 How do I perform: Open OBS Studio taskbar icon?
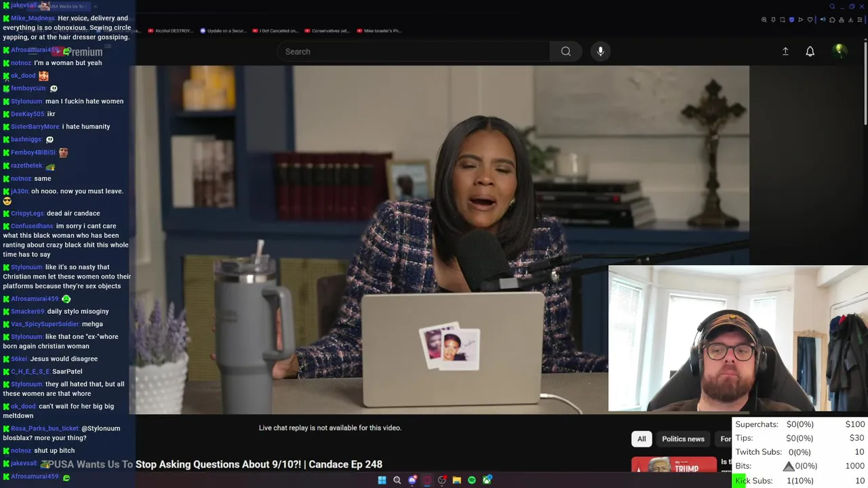click(442, 480)
